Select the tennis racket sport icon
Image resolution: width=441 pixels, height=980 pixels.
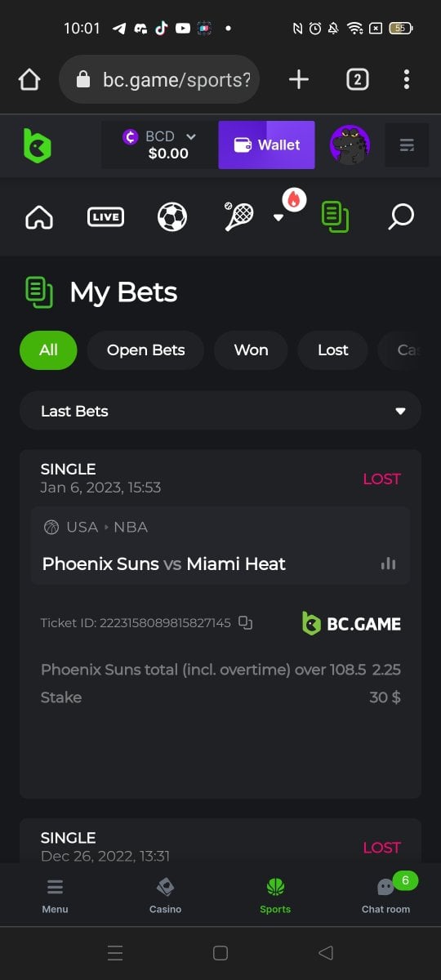[x=238, y=216]
